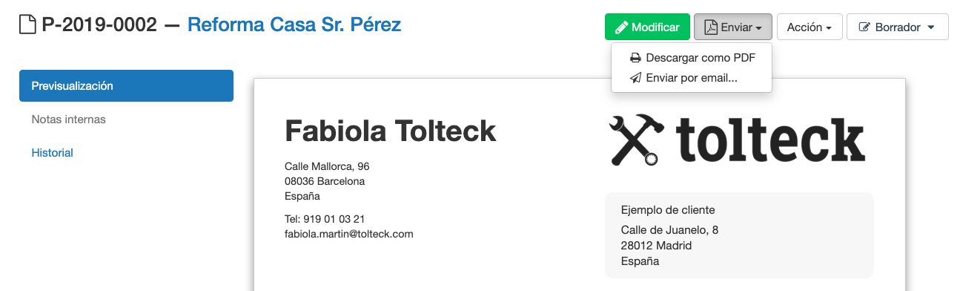Click fabiola.martin@tolteck.com email text

[x=348, y=234]
